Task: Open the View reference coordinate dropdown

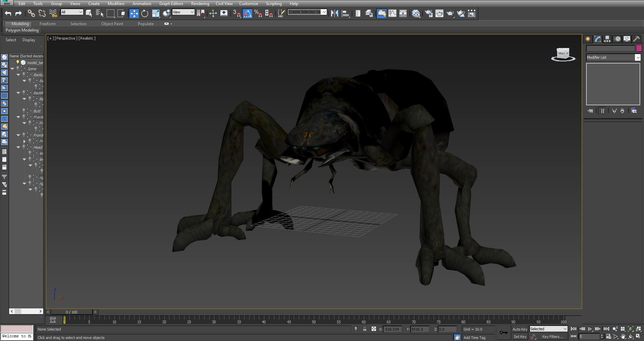Action: (183, 12)
